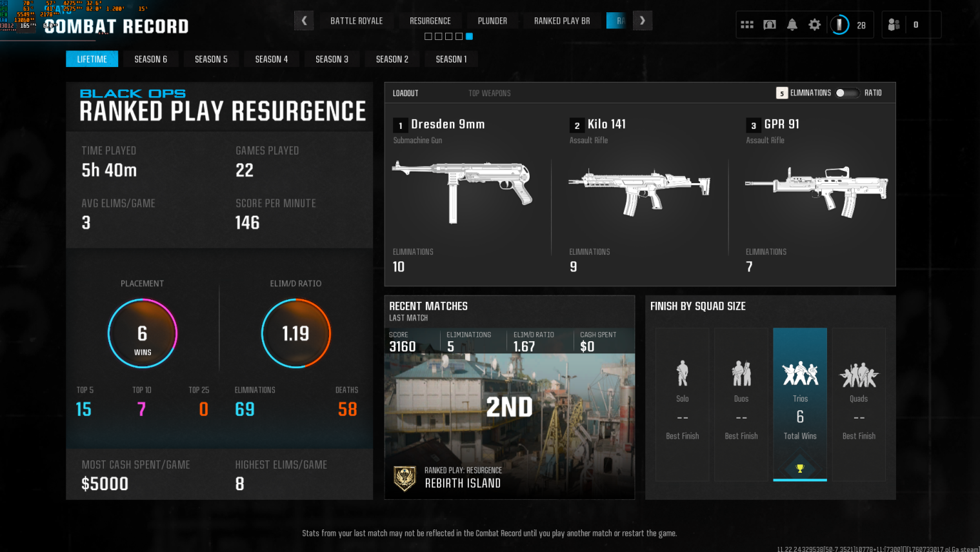Image resolution: width=980 pixels, height=552 pixels.
Task: Select the fifth highlighted page indicator square
Action: point(469,37)
